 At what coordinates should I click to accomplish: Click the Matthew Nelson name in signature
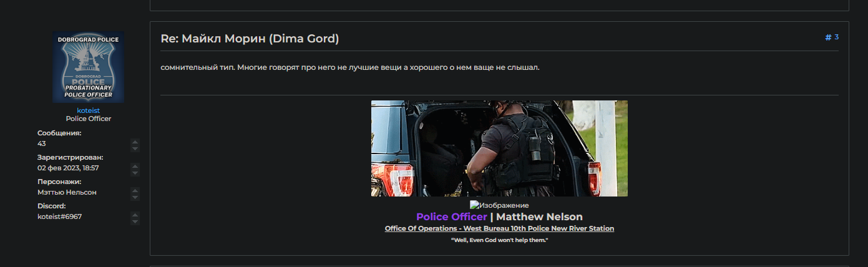coord(539,216)
